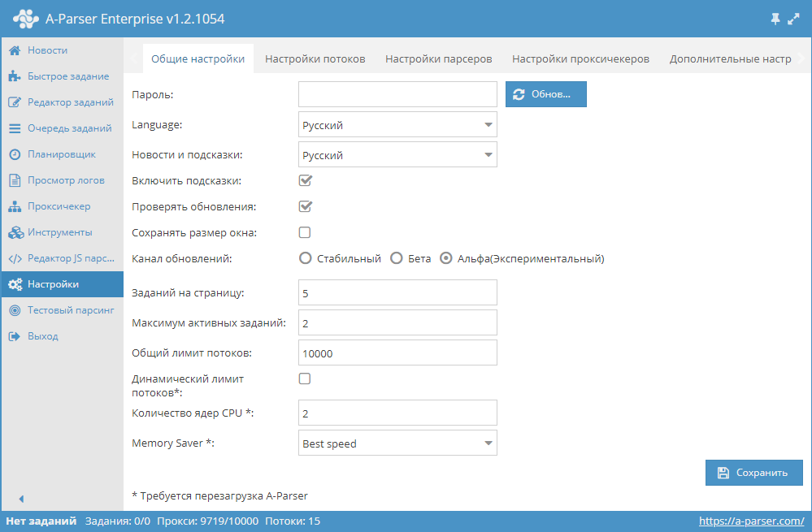Open Просмотр логов
This screenshot has height=532, width=812.
pyautogui.click(x=62, y=180)
